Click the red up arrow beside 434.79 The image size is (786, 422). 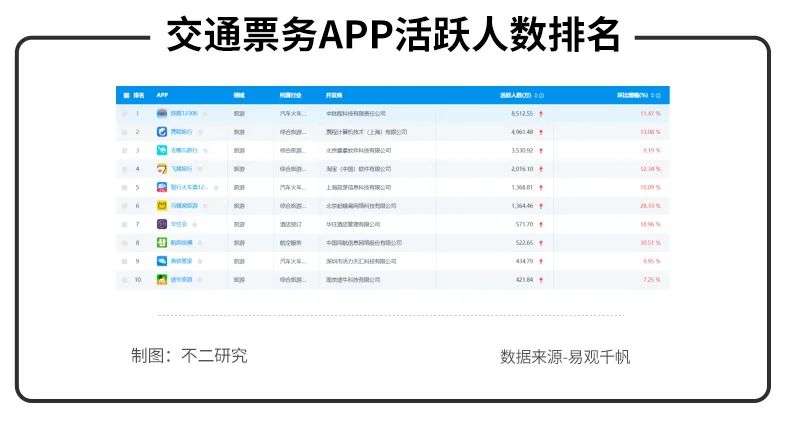click(x=541, y=262)
